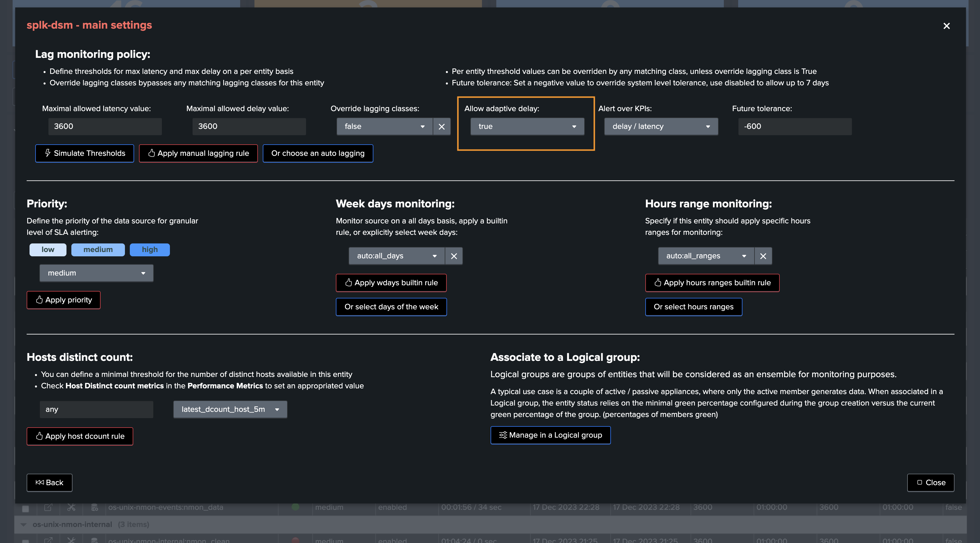Click Or choose an auto lagging
This screenshot has width=980, height=543.
coord(318,153)
